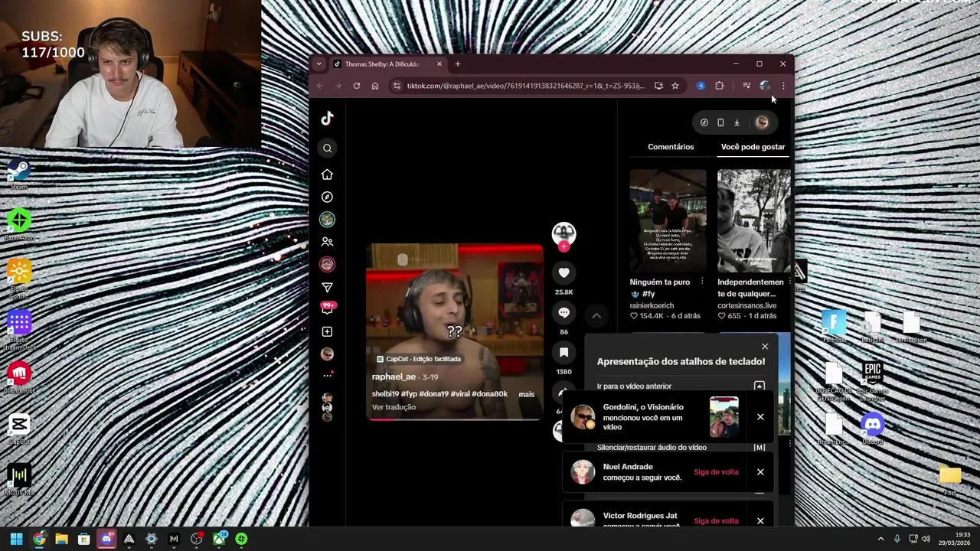Click the Upload plus-square icon in sidebar

(327, 331)
